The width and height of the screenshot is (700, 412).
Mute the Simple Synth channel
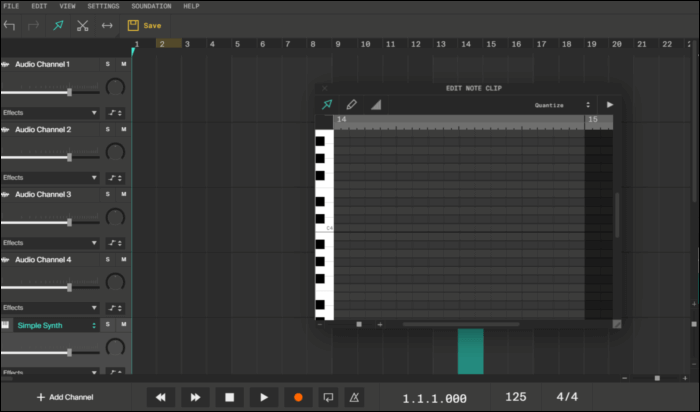click(x=123, y=325)
